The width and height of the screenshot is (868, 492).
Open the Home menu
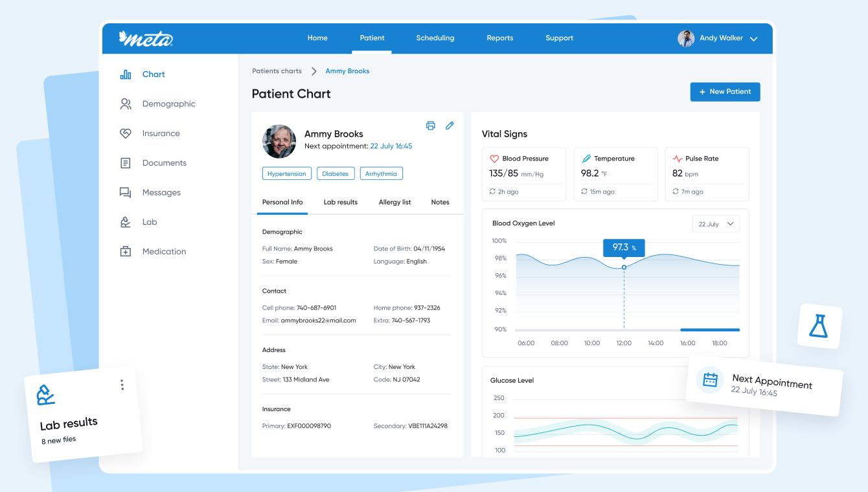coord(317,38)
